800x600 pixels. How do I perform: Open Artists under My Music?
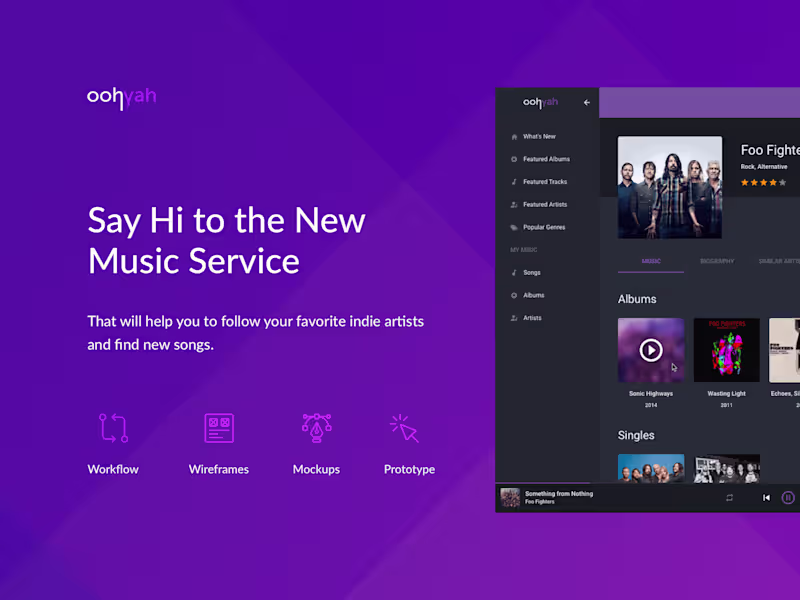pyautogui.click(x=532, y=318)
